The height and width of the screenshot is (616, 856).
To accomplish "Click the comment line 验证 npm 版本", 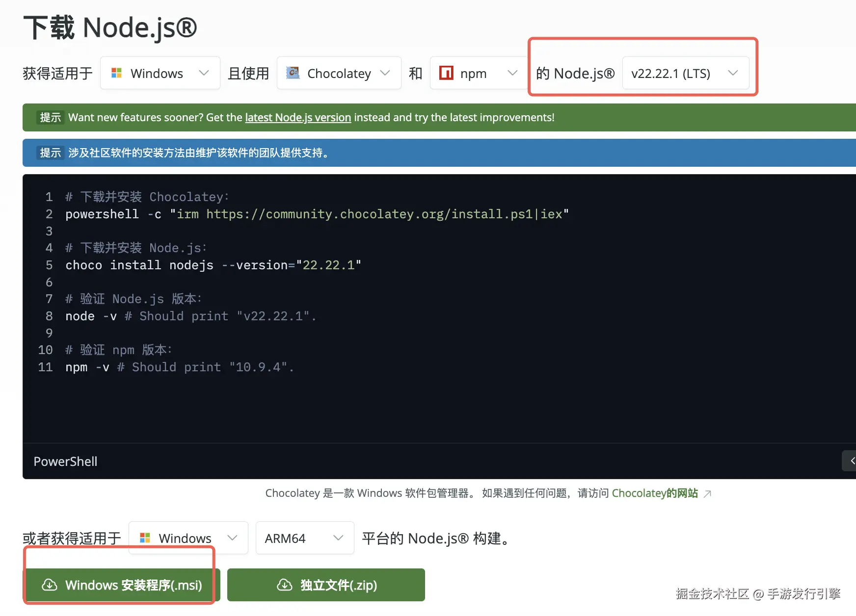I will point(119,350).
